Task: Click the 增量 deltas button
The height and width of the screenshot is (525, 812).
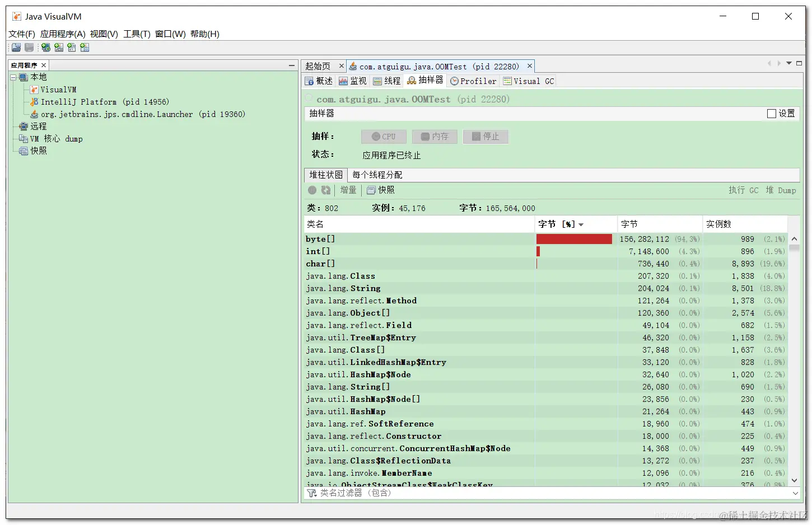Action: (348, 190)
